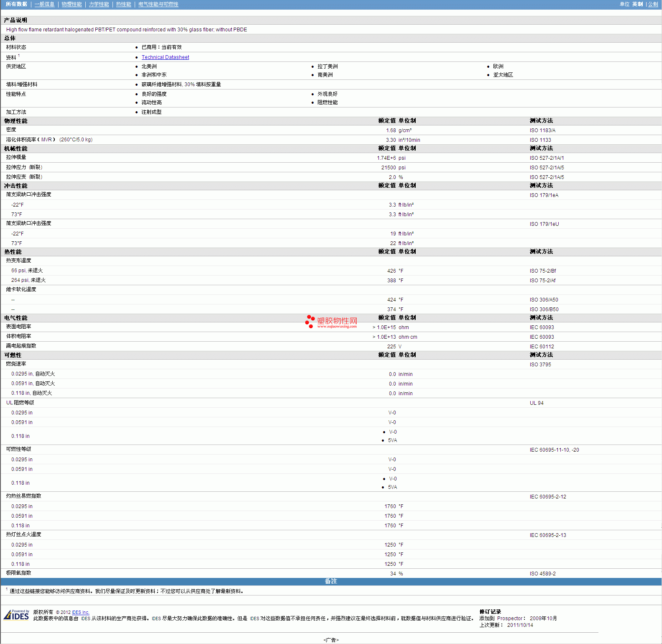
Task: Click the Prospector link in revision history
Action: [x=510, y=618]
